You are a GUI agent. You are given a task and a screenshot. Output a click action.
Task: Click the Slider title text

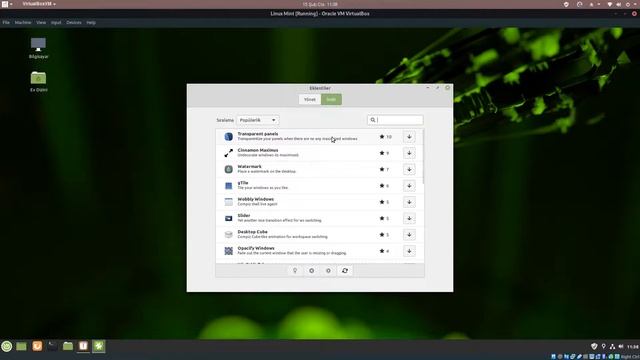(244, 216)
